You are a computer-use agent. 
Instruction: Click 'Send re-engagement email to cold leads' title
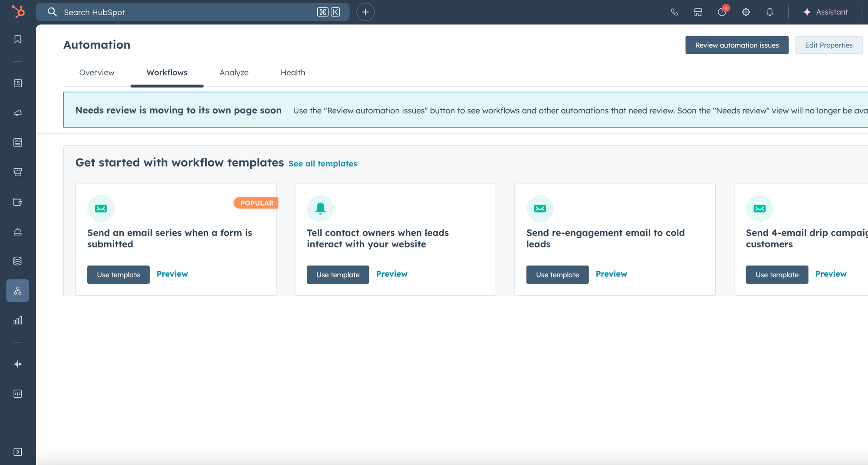[605, 238]
